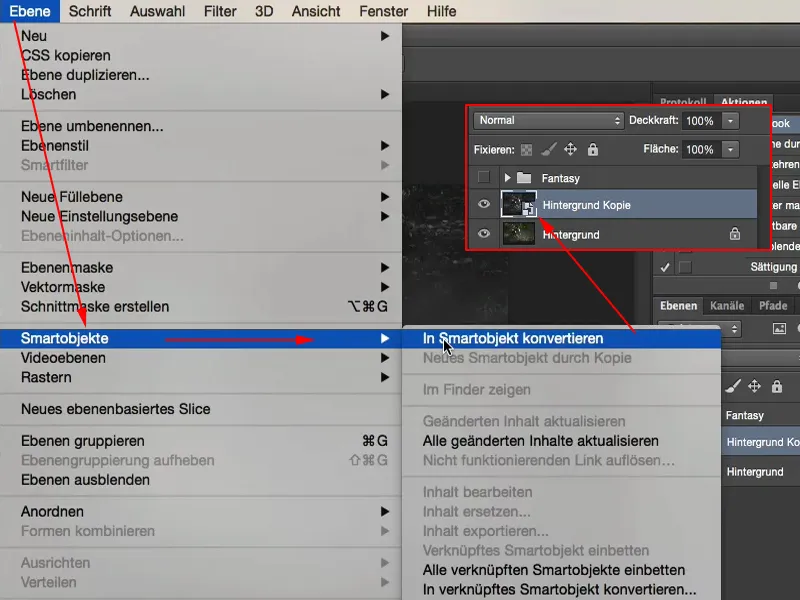800x600 pixels.
Task: Open the Deckkraft slider dropdown arrow
Action: [x=730, y=121]
